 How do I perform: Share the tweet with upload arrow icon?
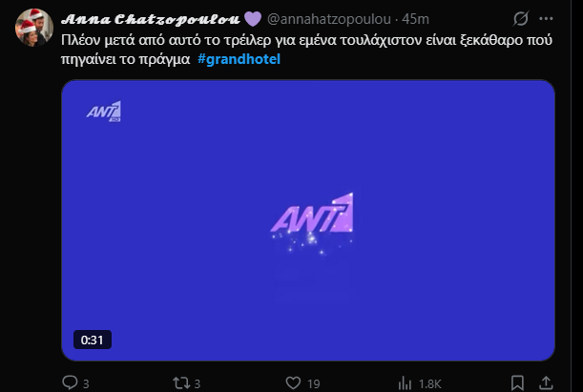pos(546,382)
